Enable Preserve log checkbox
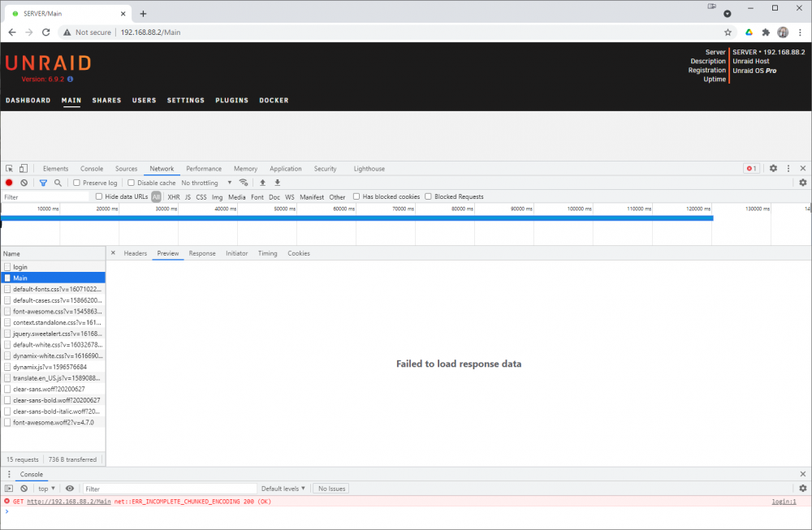Screen dimensions: 812x530 [76, 183]
